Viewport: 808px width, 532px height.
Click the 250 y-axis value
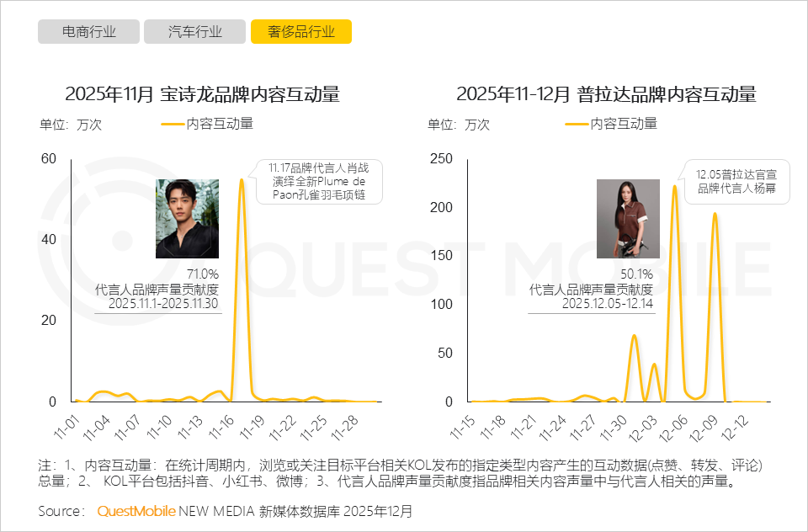[x=441, y=158]
